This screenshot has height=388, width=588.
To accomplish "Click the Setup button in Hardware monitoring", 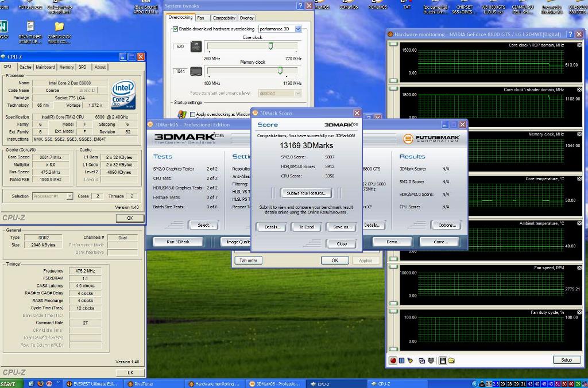I will point(566,360).
